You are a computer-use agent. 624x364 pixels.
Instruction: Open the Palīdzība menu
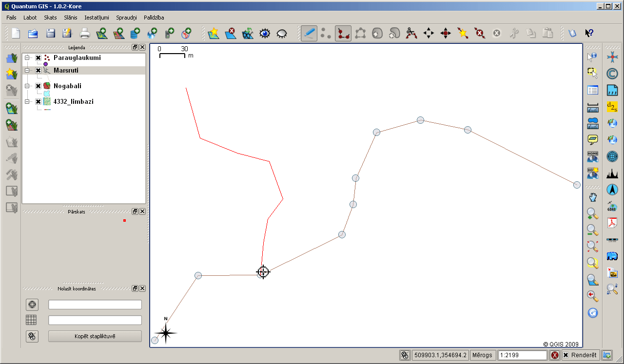[x=154, y=17]
